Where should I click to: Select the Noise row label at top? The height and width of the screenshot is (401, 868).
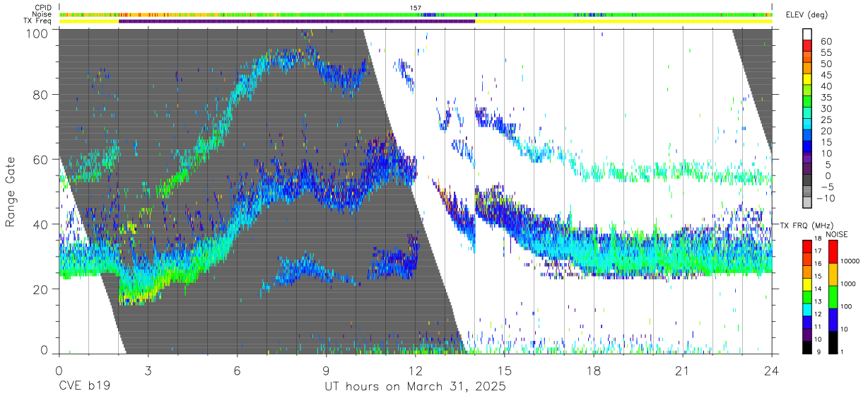42,14
